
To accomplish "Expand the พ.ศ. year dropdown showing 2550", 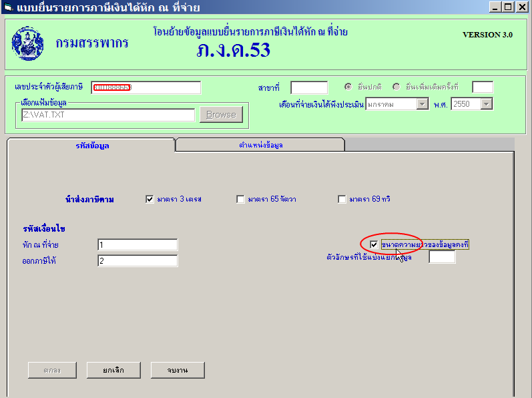I will coord(486,104).
